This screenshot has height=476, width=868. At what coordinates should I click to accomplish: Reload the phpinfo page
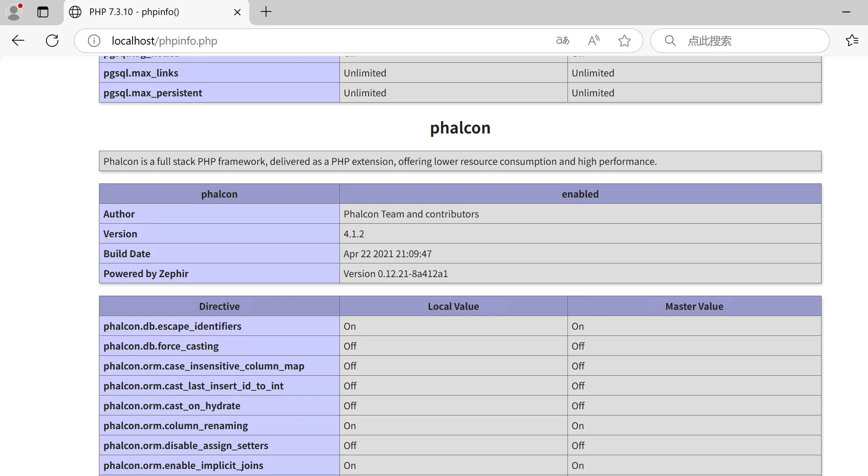tap(52, 41)
